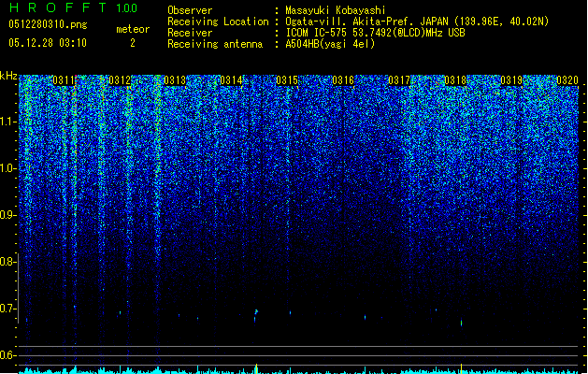Viewport: 588px width, 374px height.
Task: Click the Receiving antenna value A504HB
Action: coord(330,44)
